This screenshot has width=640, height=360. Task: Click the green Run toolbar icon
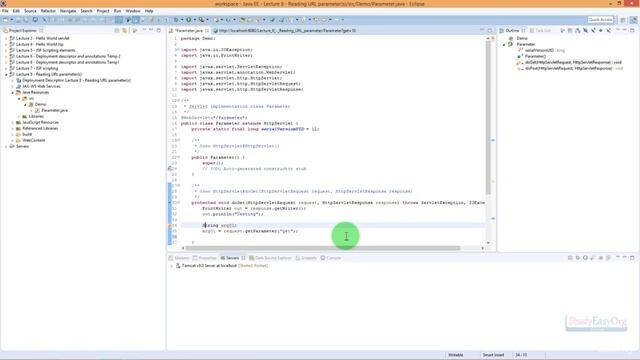[x=189, y=20]
